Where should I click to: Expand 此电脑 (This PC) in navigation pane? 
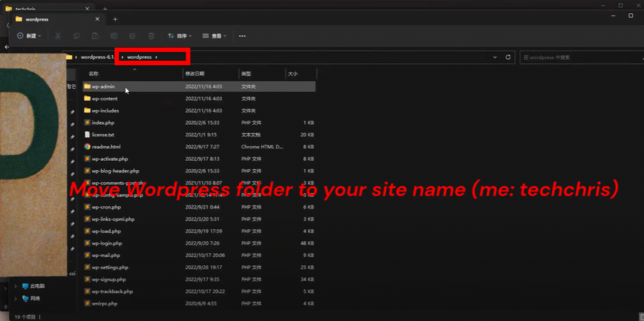tap(16, 286)
